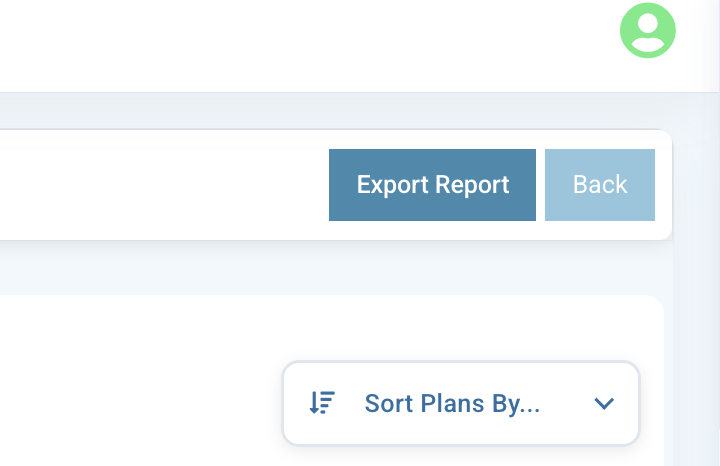Export the report with the dark blue button
Screen dimensions: 720x466
tap(432, 185)
